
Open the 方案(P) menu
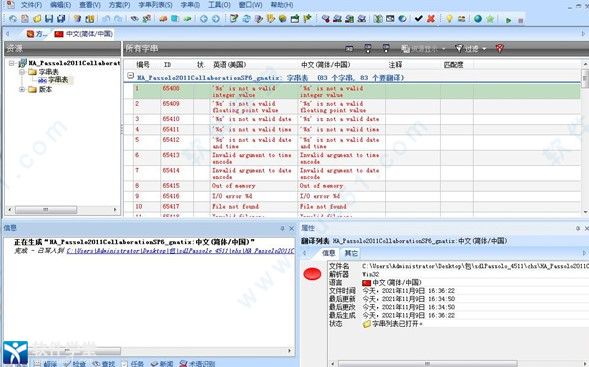pos(119,5)
